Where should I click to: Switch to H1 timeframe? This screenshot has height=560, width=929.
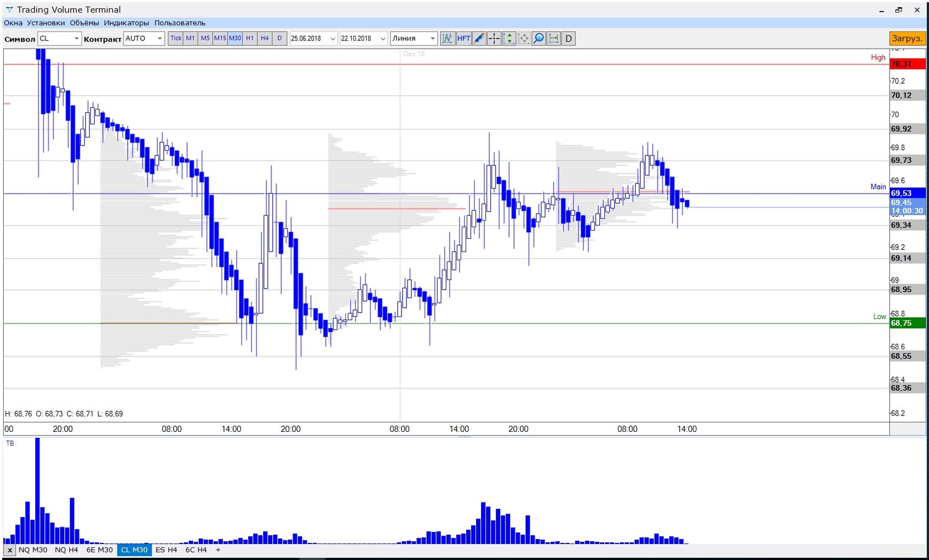click(x=250, y=38)
